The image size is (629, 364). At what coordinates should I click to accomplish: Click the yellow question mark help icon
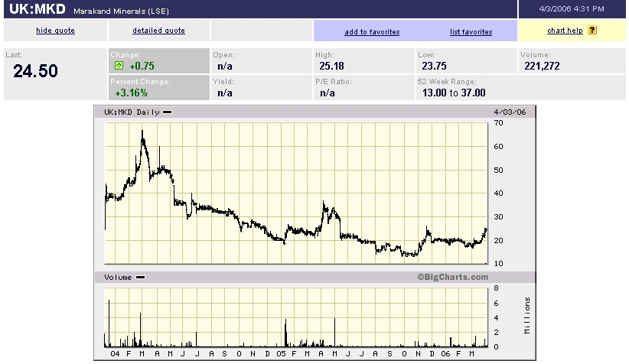click(592, 30)
